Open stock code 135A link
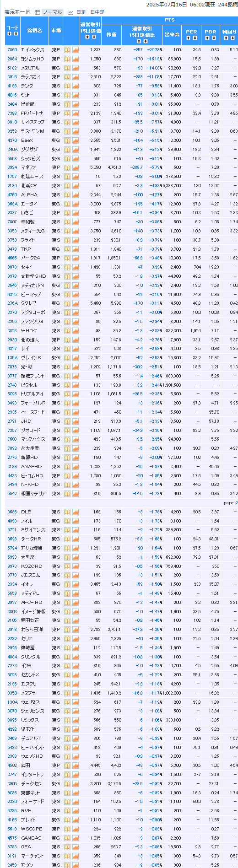The width and height of the screenshot is (238, 868). coord(12,358)
